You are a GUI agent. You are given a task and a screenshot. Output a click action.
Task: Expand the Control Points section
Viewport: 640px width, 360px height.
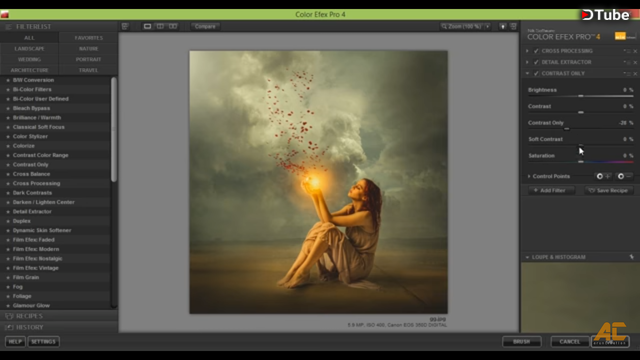tap(529, 176)
